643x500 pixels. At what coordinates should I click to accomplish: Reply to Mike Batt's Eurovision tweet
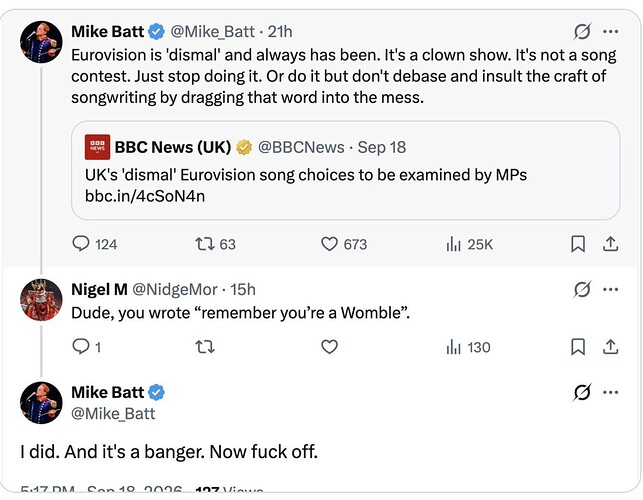tap(95, 244)
